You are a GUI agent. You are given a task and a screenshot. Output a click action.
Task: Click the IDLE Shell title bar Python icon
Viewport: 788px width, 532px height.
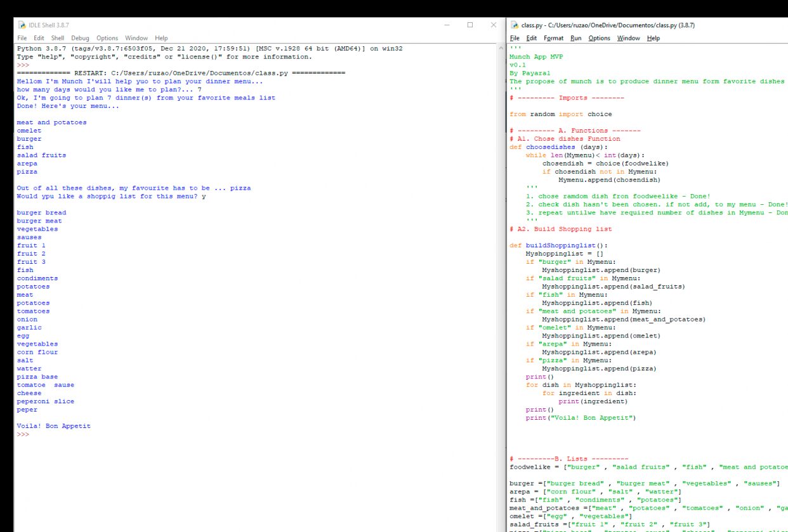pos(22,25)
